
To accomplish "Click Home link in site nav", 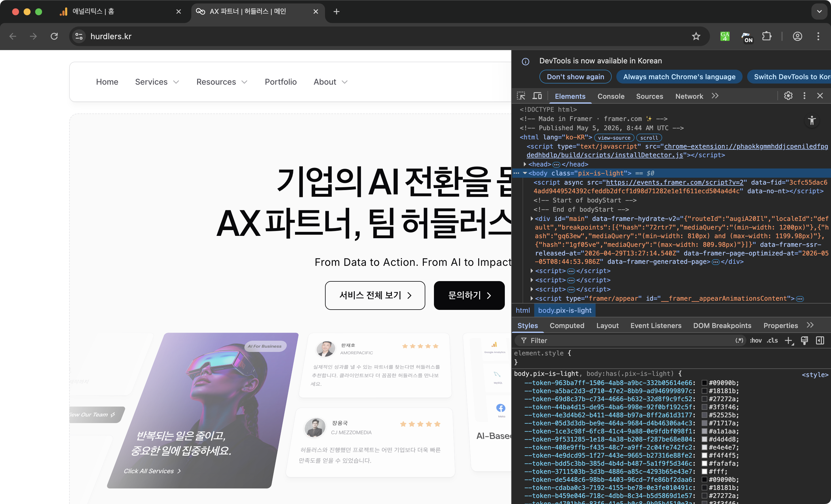I will pyautogui.click(x=107, y=82).
